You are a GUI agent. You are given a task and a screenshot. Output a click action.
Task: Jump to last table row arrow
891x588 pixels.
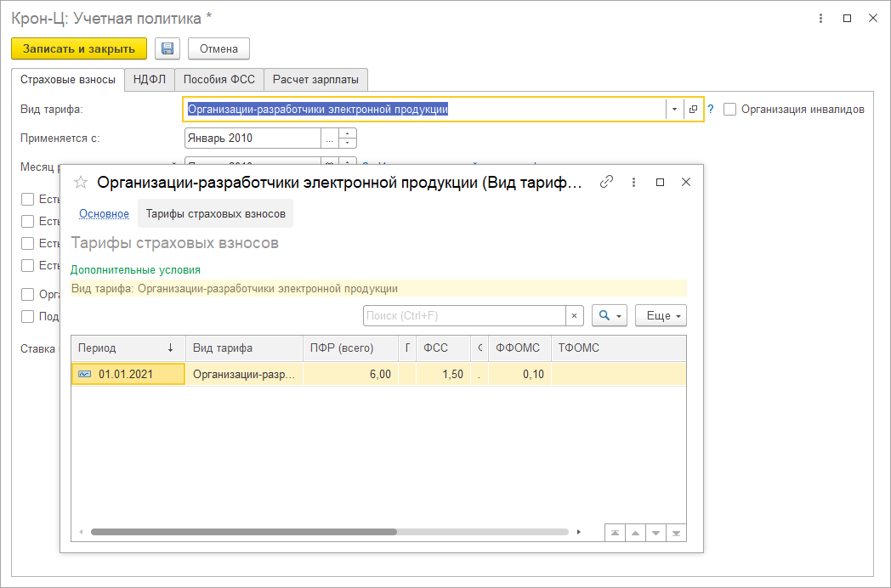coord(676,533)
